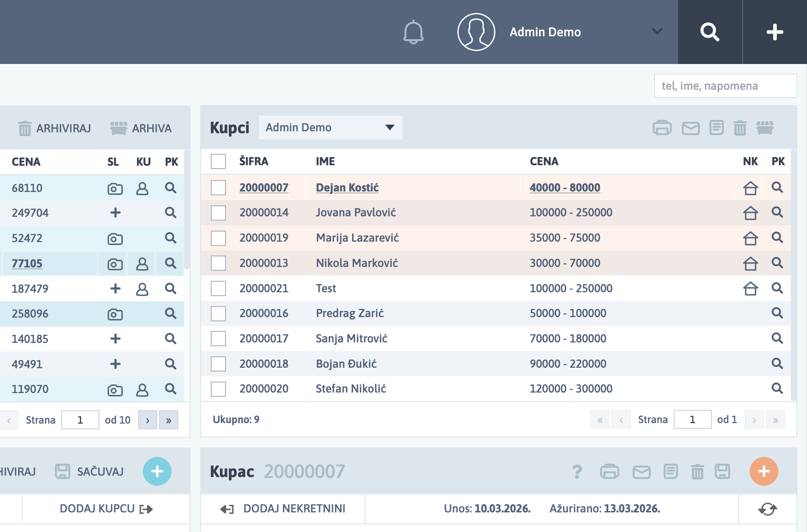Screen dimensions: 807x532
Task: Click the plus button in the top bar
Action: [775, 32]
